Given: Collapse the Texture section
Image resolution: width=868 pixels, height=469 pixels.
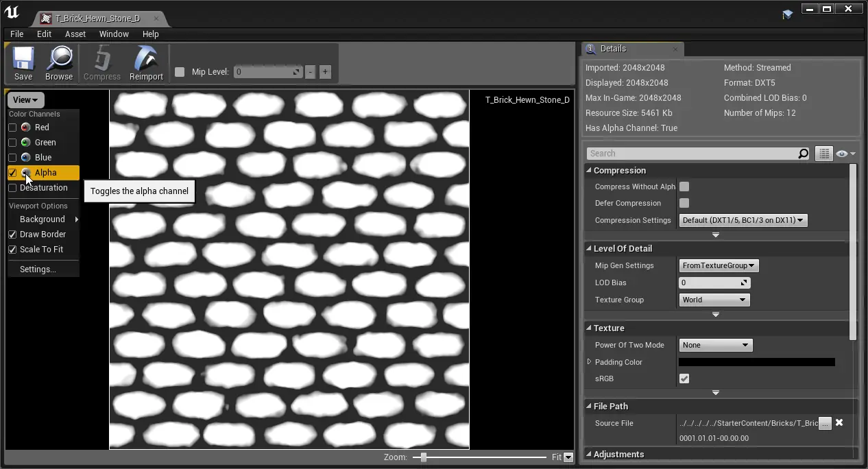Looking at the screenshot, I should pos(589,328).
